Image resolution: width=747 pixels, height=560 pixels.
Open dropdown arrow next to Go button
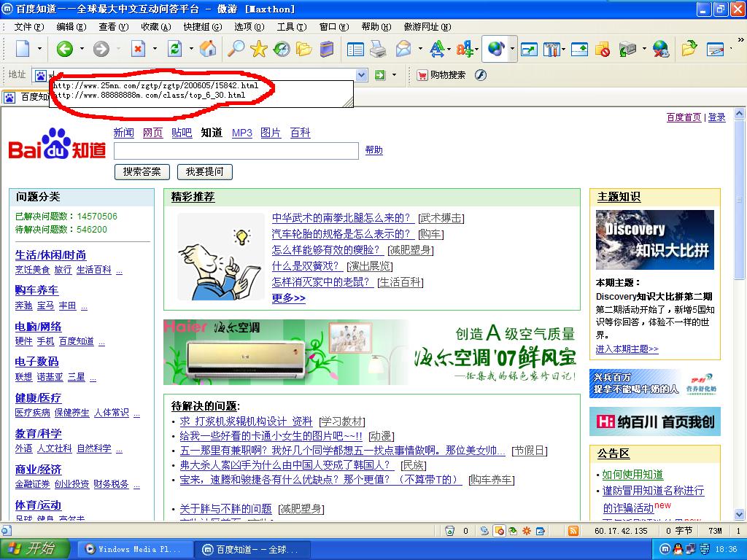(394, 75)
